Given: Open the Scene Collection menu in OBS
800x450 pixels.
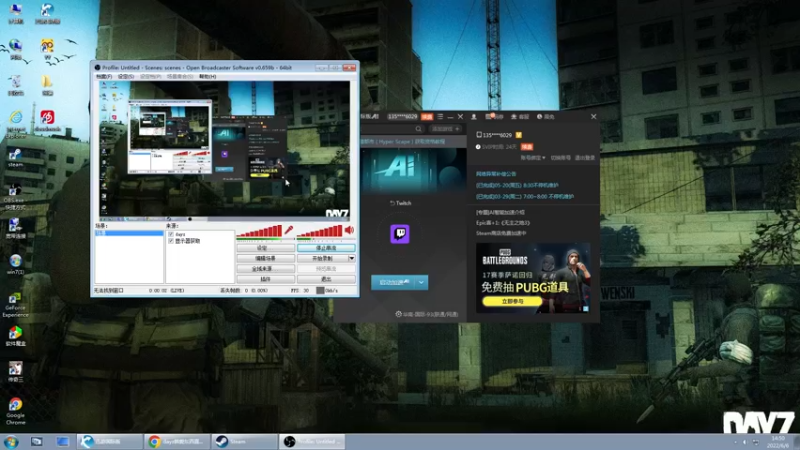Looking at the screenshot, I should pos(180,77).
